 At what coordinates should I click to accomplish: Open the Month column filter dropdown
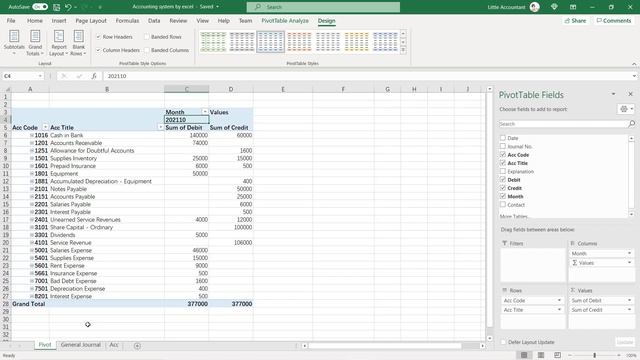pyautogui.click(x=205, y=112)
